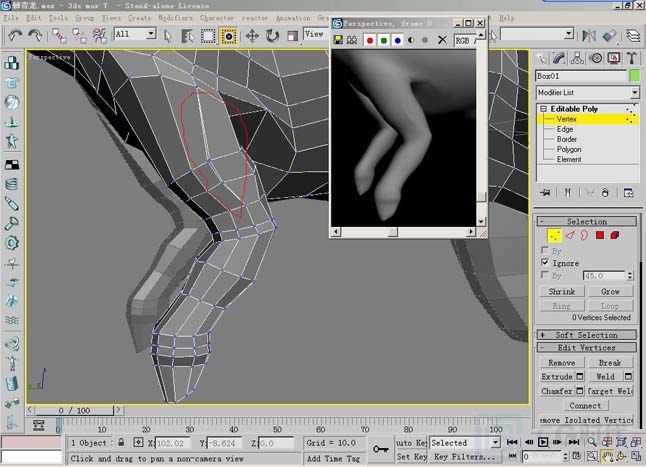Click Play Animation button
Viewport: 646px width, 467px height.
543,442
